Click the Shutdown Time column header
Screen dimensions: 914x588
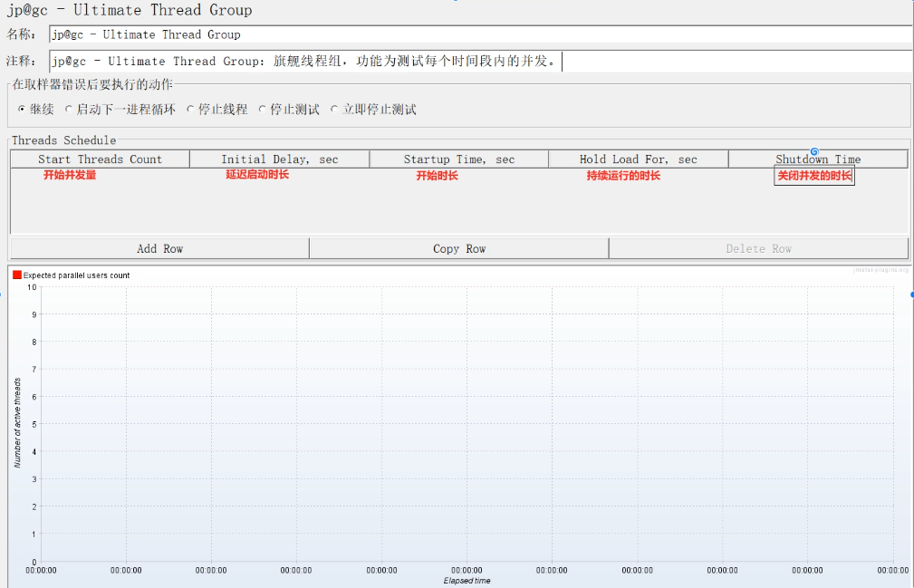pos(817,159)
